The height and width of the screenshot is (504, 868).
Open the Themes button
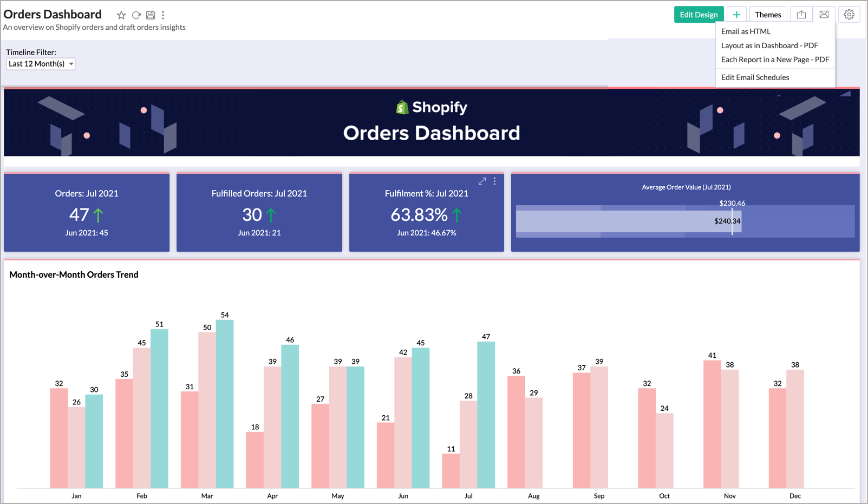pyautogui.click(x=768, y=15)
